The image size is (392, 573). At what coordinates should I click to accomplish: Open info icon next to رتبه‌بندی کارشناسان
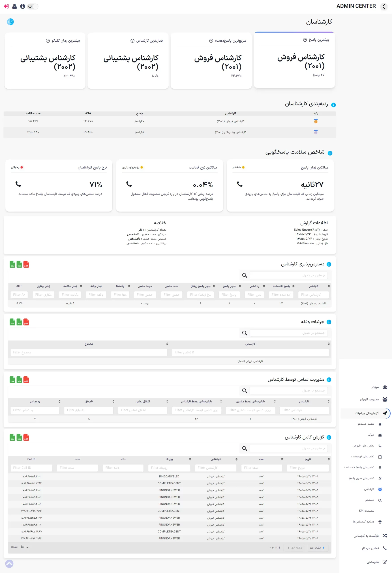click(333, 105)
